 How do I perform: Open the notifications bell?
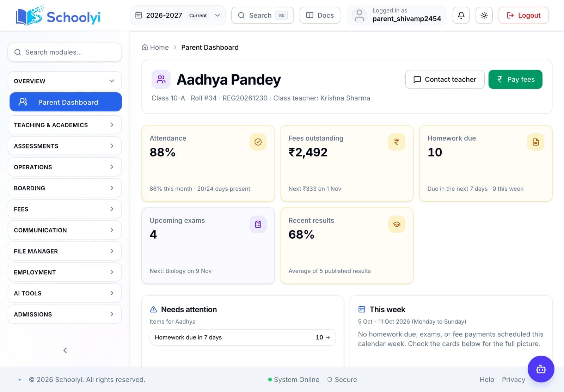tap(461, 15)
